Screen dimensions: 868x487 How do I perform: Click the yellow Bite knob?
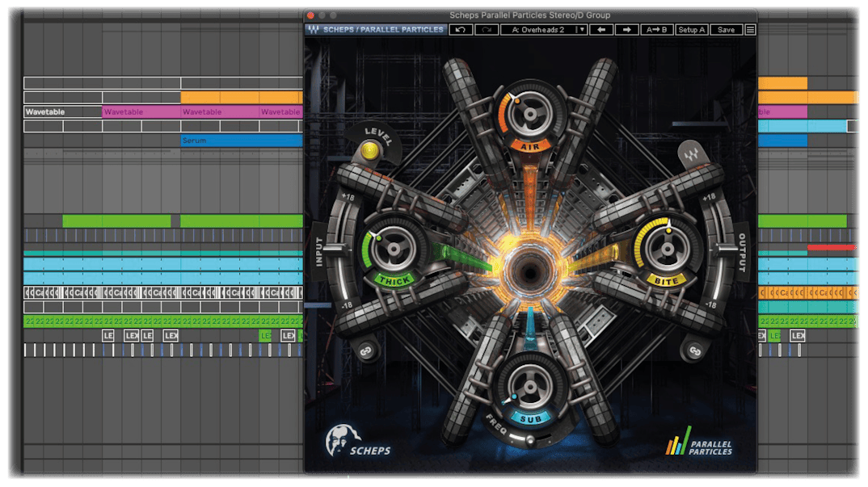coord(667,249)
